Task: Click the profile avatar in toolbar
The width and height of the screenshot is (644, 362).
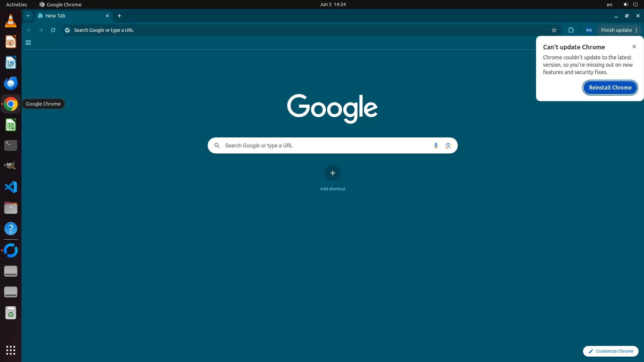Action: pyautogui.click(x=589, y=30)
